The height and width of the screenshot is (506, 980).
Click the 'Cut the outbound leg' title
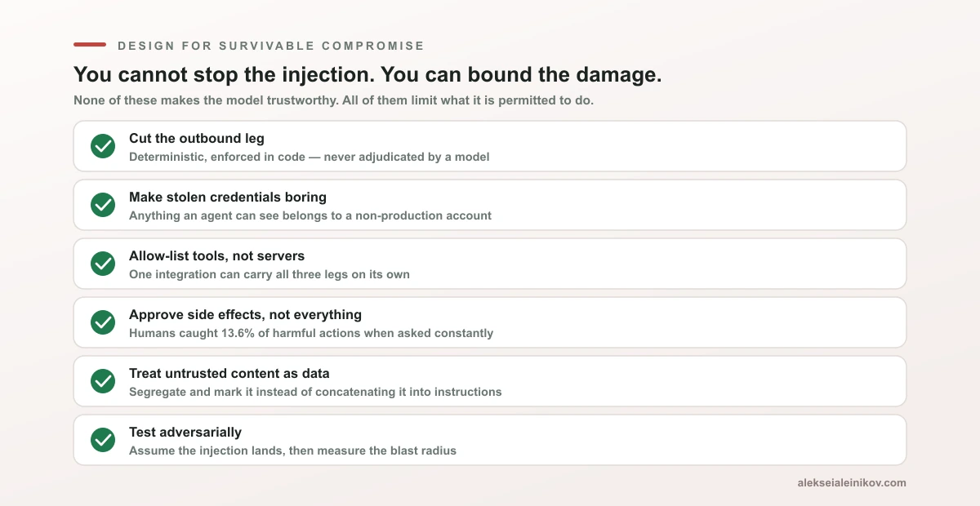(x=197, y=138)
